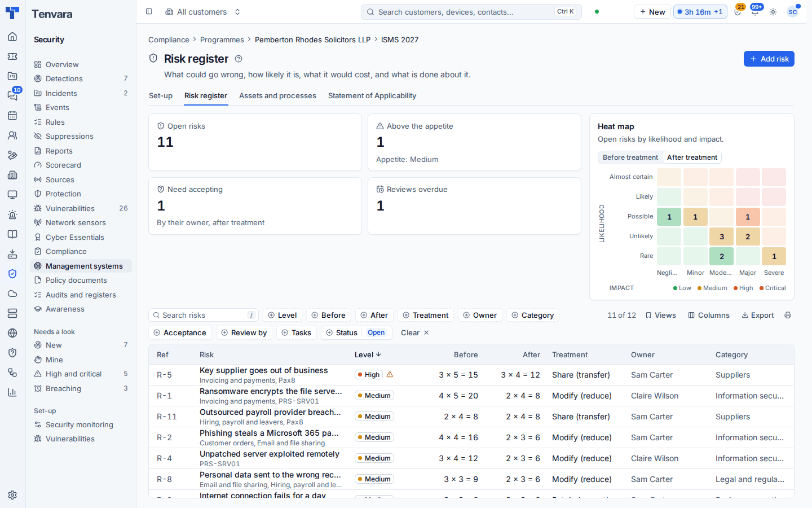Image resolution: width=812 pixels, height=508 pixels.
Task: Toggle the sidebar collapse icon
Action: click(x=149, y=11)
